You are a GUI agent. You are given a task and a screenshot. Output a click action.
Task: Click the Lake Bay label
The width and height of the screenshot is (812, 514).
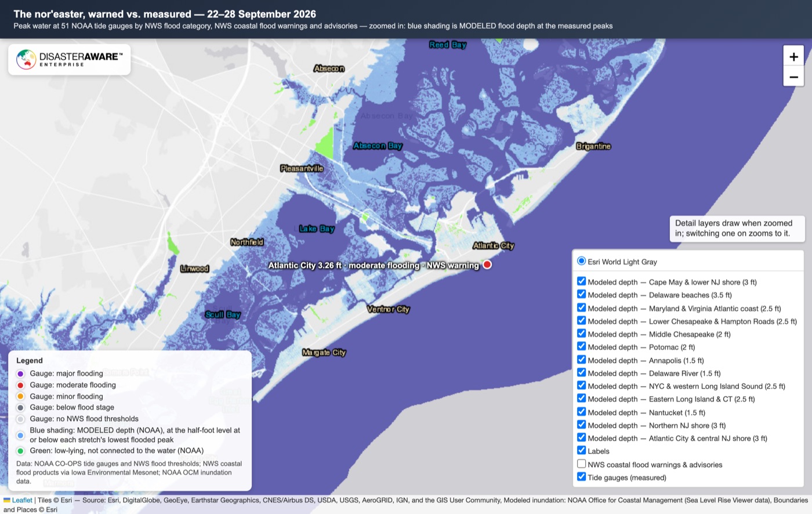tap(317, 229)
